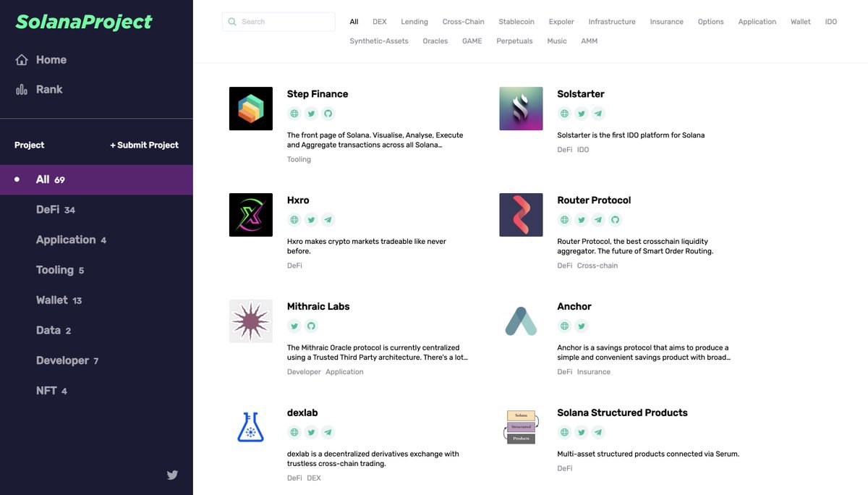Click the search magnifier icon
Image resolution: width=868 pixels, height=495 pixels.
232,22
